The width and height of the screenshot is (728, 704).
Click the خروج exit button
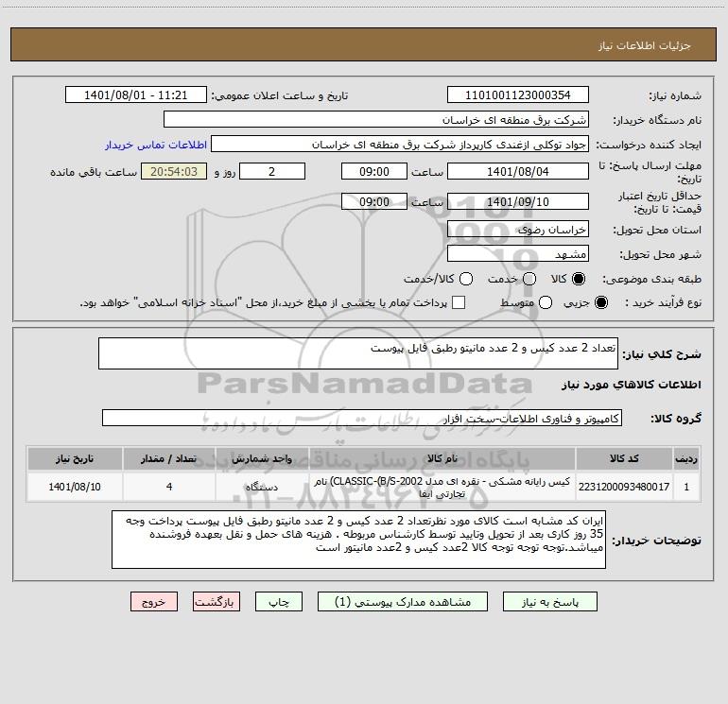pos(154,602)
